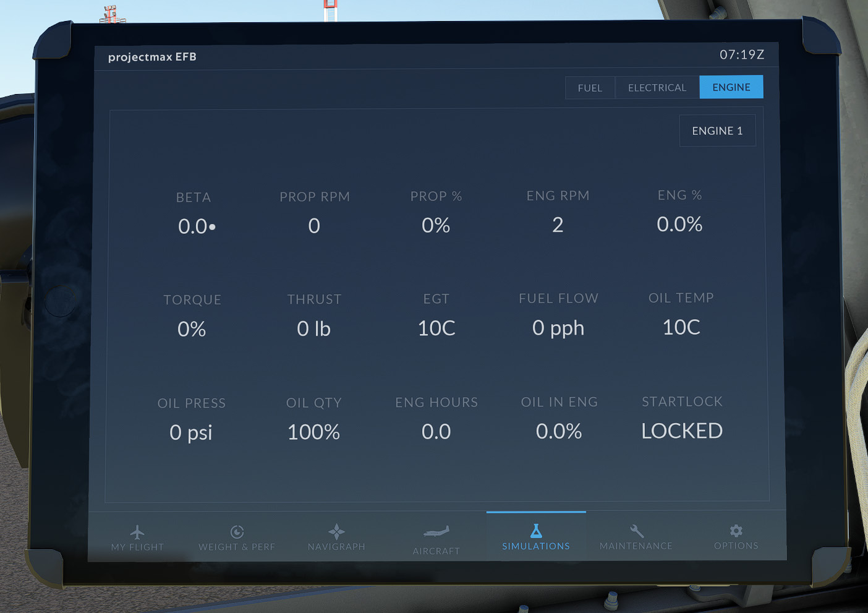The width and height of the screenshot is (868, 613).
Task: Click the OIL PRESS value 0 psi
Action: 191,432
